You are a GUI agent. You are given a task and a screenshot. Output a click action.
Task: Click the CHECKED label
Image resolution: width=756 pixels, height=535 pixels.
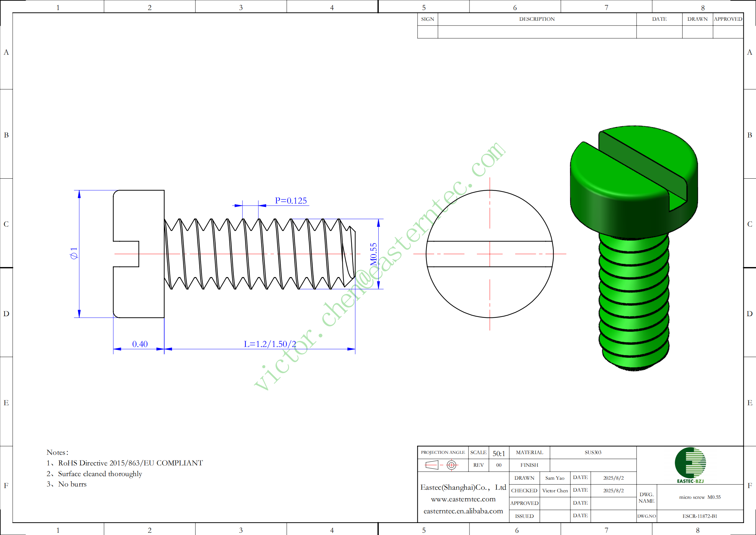coord(524,491)
